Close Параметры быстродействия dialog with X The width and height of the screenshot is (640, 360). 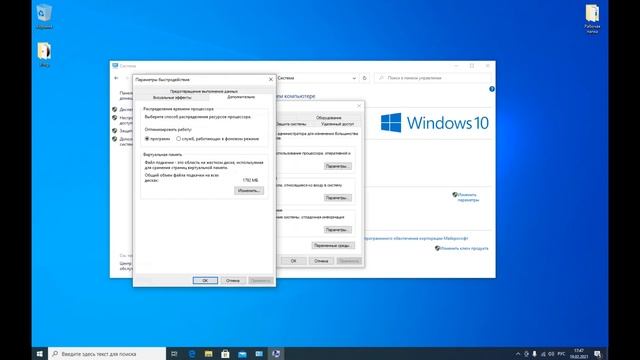[271, 80]
